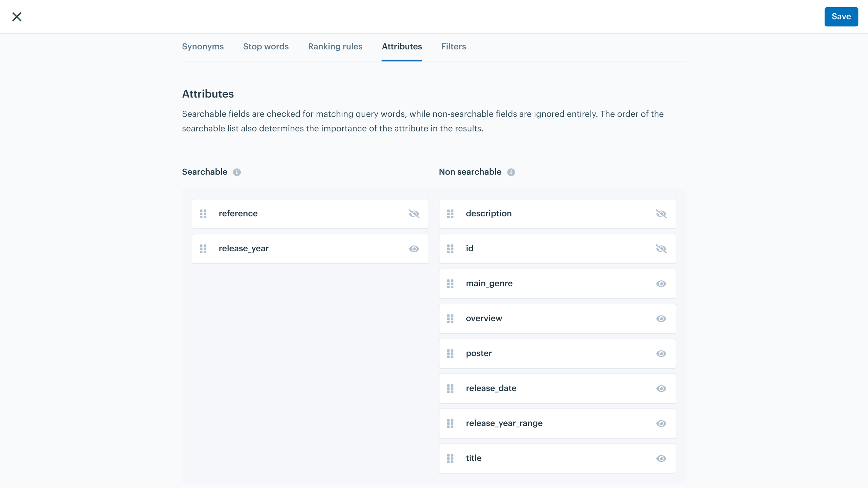Viewport: 868px width, 488px height.
Task: Go to the Ranking rules tab
Action: [x=335, y=47]
